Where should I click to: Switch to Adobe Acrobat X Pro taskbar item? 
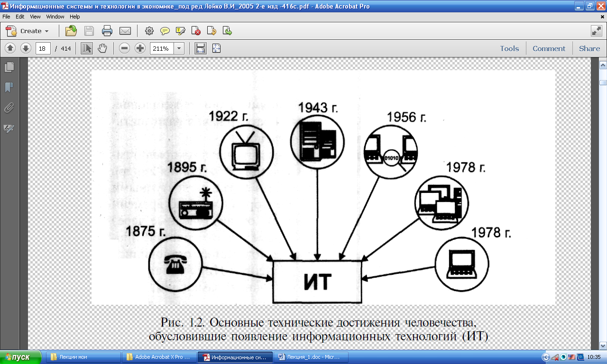pos(159,357)
